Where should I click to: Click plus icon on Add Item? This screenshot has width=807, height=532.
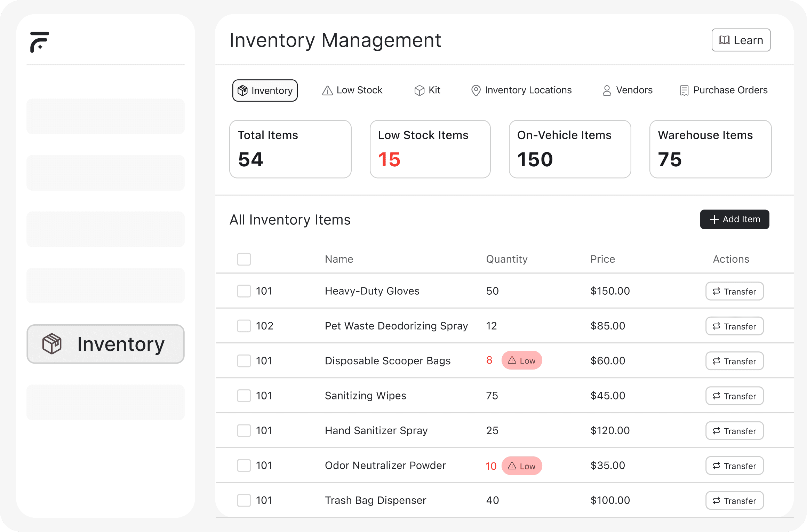pyautogui.click(x=714, y=220)
